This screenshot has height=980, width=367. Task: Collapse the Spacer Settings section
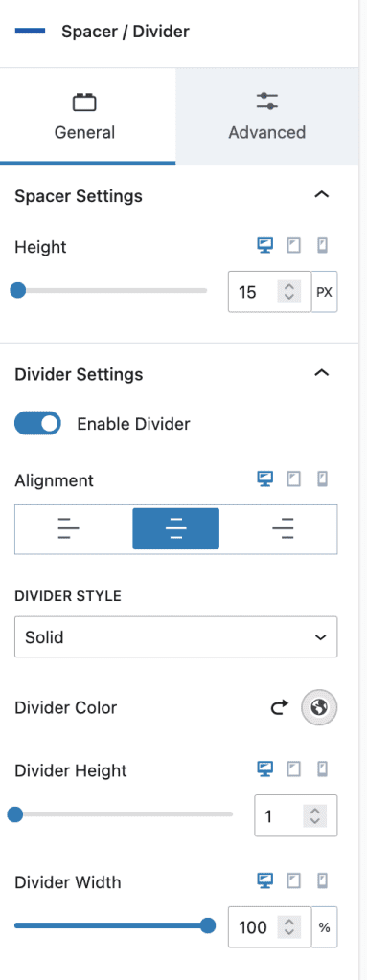[321, 195]
